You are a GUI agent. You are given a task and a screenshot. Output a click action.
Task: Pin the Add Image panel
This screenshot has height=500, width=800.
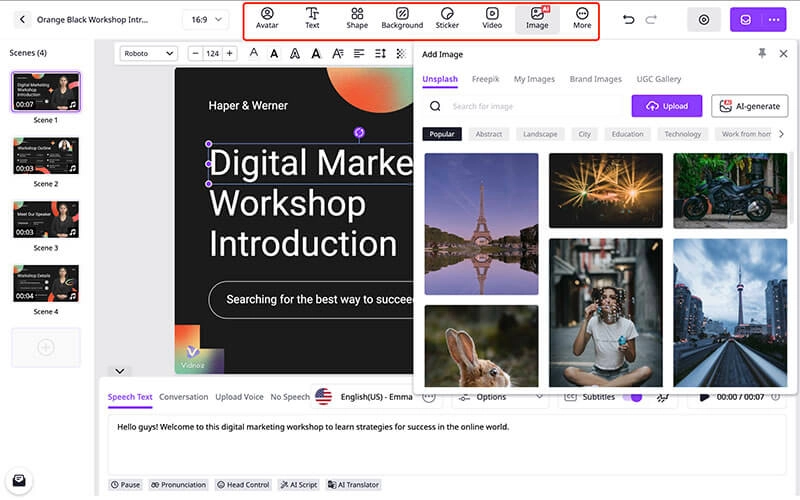763,53
